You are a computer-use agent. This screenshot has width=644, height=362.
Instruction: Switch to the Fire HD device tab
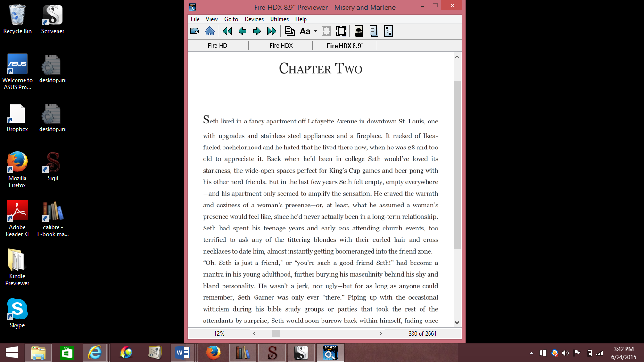click(218, 45)
